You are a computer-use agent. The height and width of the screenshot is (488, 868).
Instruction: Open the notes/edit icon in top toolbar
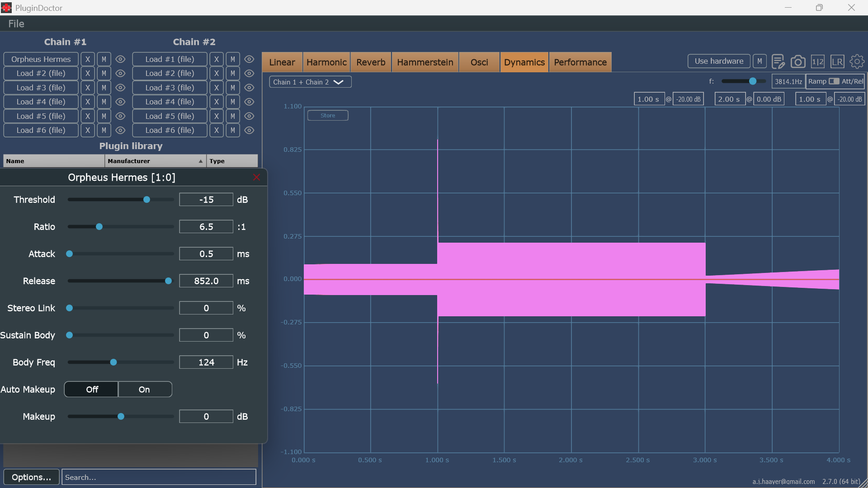[778, 61]
